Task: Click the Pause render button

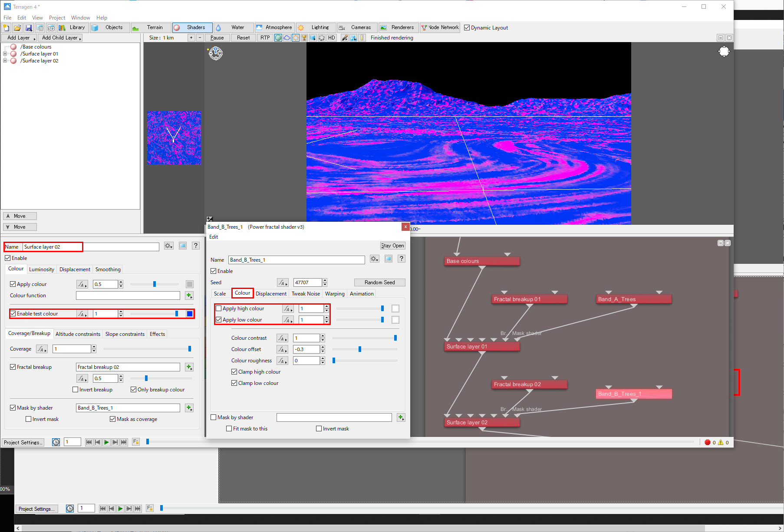Action: pos(217,38)
